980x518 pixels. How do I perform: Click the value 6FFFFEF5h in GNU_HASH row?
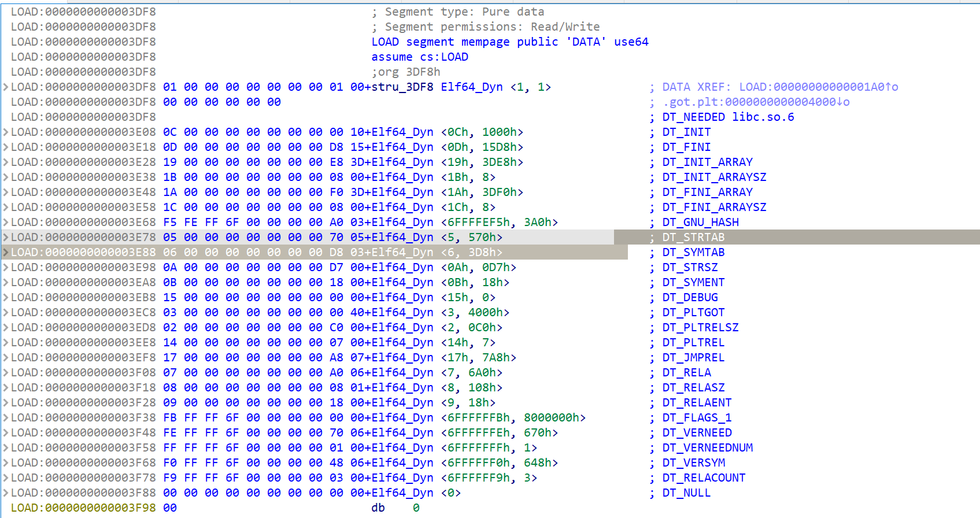(x=478, y=222)
